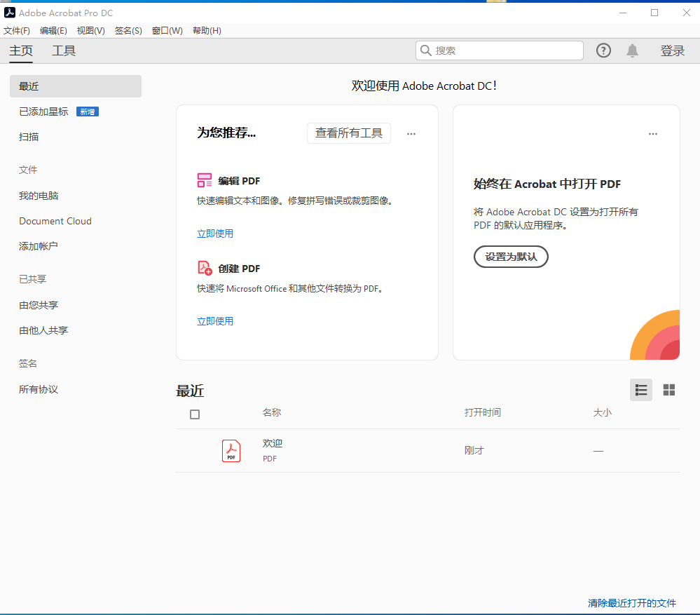The image size is (700, 615).
Task: Click the Acrobat logo in the title bar
Action: [x=9, y=12]
